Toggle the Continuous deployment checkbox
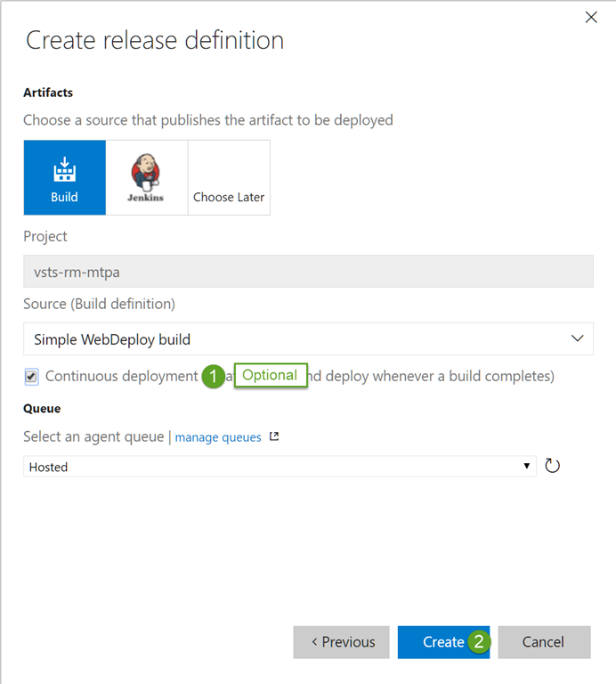Screen dimensions: 616x684 [x=32, y=377]
